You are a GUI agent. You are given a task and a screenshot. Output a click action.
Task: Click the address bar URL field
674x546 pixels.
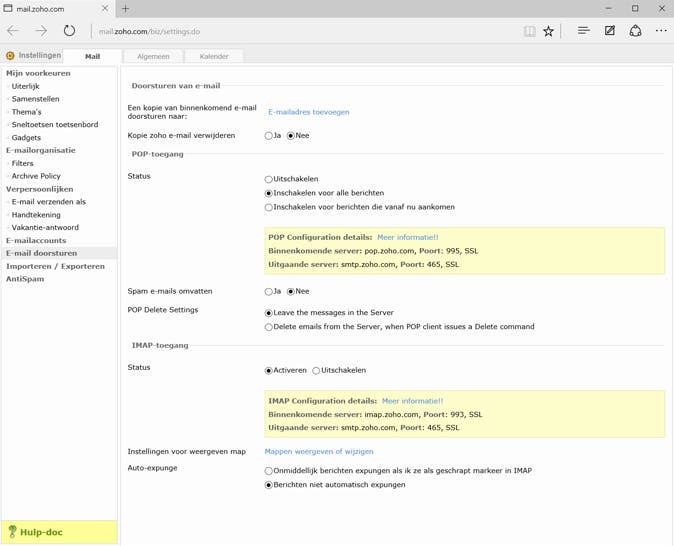click(x=300, y=31)
